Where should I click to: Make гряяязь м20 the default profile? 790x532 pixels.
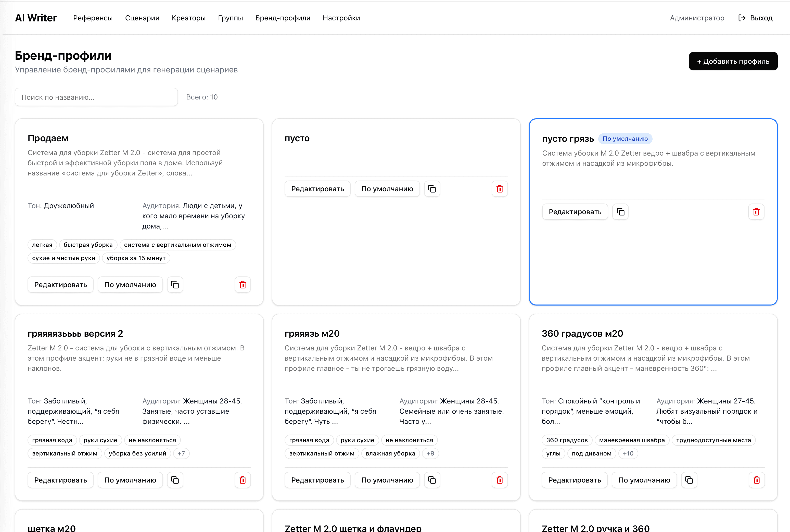(387, 480)
